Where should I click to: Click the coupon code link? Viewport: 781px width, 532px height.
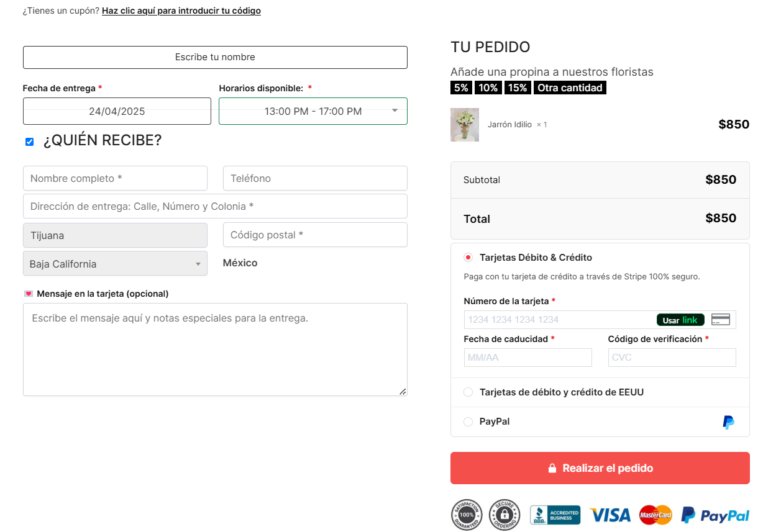click(x=181, y=11)
